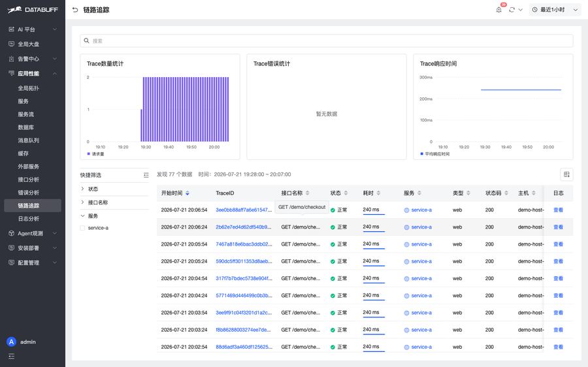Click the 配置管理 sidebar icon
This screenshot has height=367, width=588.
click(11, 263)
